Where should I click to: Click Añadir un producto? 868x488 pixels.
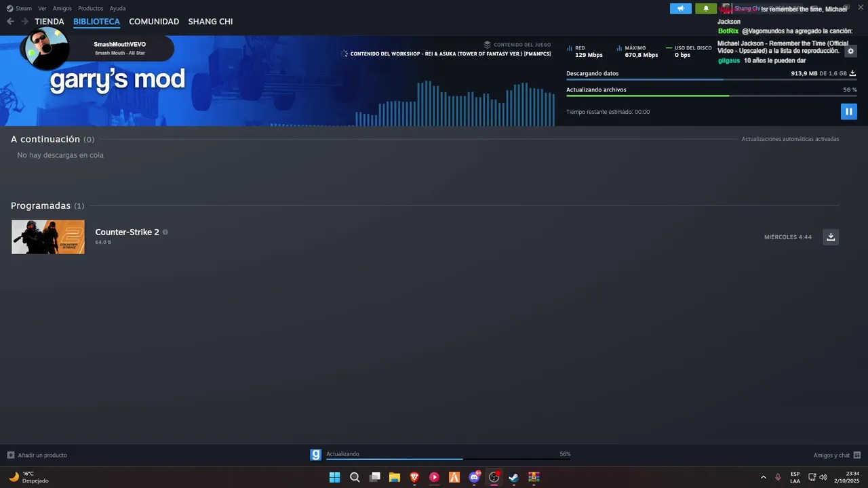click(43, 455)
